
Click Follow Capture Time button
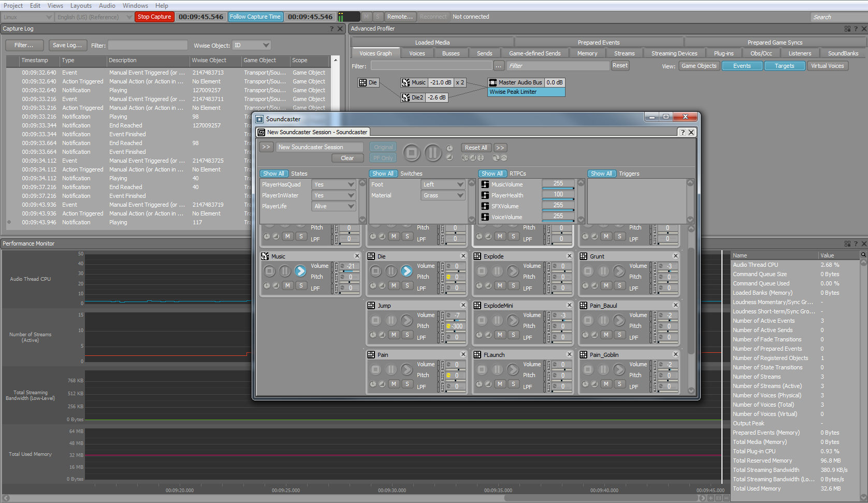[255, 17]
